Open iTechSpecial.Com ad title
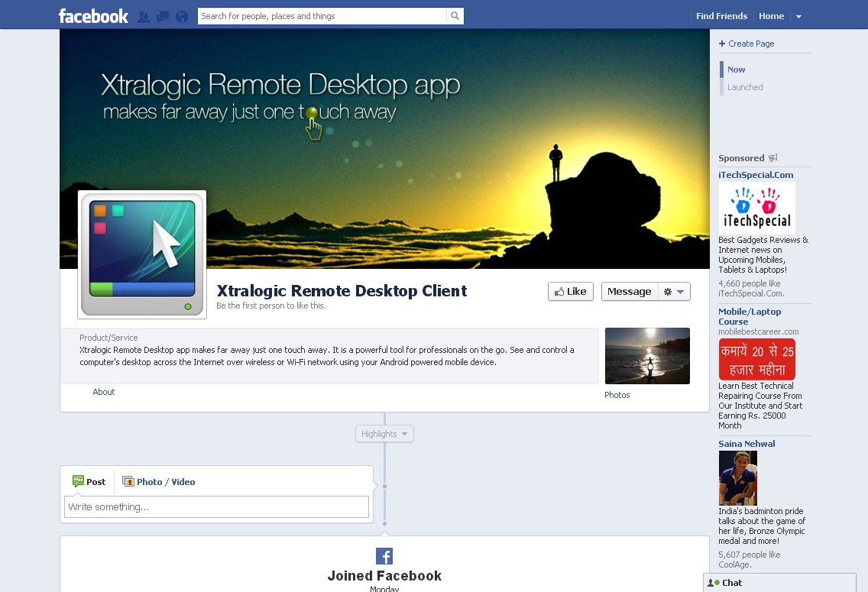 point(756,175)
